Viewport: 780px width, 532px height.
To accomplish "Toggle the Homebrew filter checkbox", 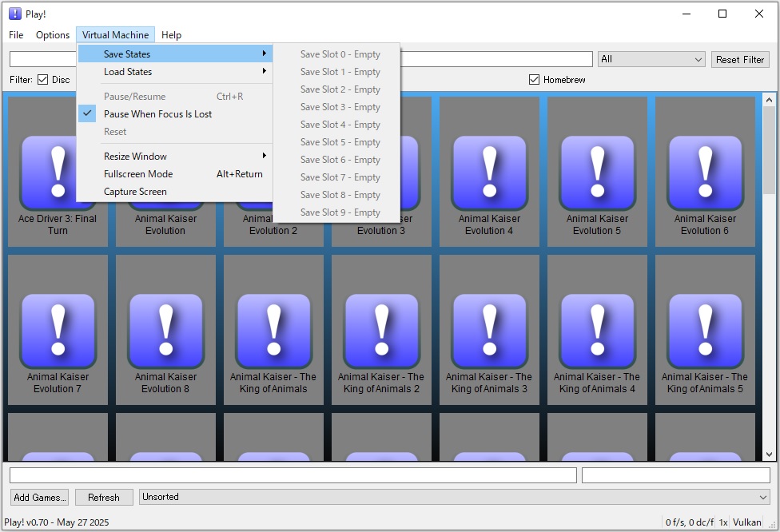I will 535,80.
